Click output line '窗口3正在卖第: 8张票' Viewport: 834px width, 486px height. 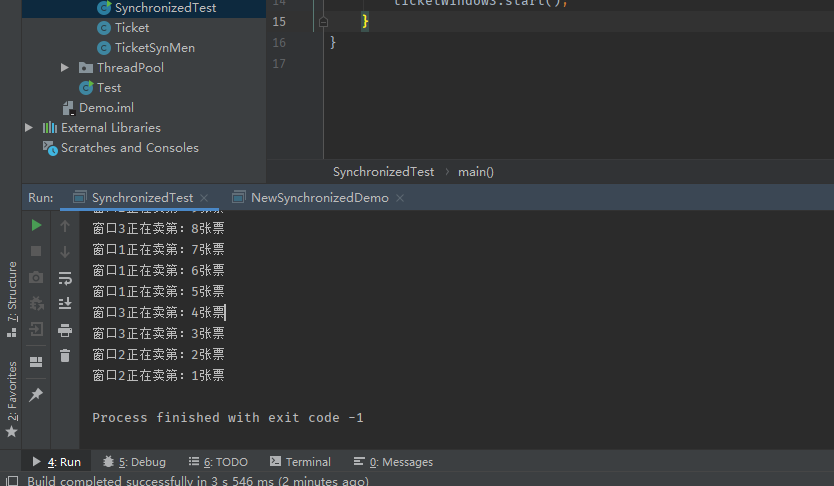(159, 229)
